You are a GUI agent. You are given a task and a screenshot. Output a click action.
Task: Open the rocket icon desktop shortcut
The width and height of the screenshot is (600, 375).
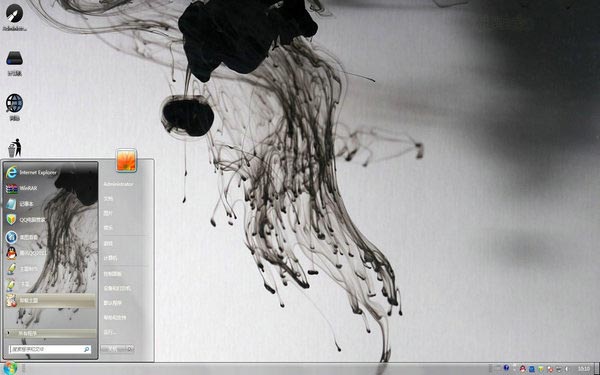pyautogui.click(x=15, y=17)
